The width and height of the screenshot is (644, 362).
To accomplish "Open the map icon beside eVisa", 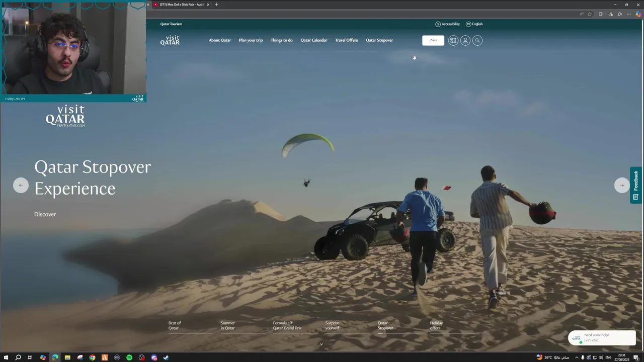I will [453, 40].
